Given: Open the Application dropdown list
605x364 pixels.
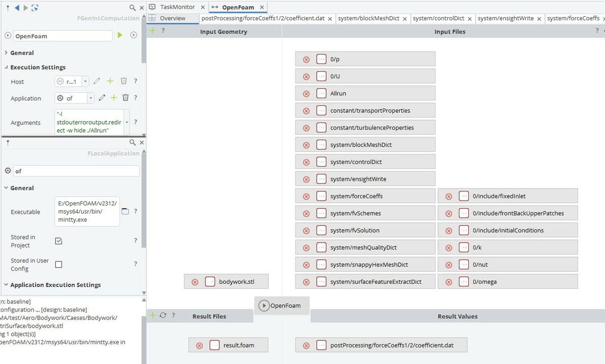Looking at the screenshot, I should point(91,98).
